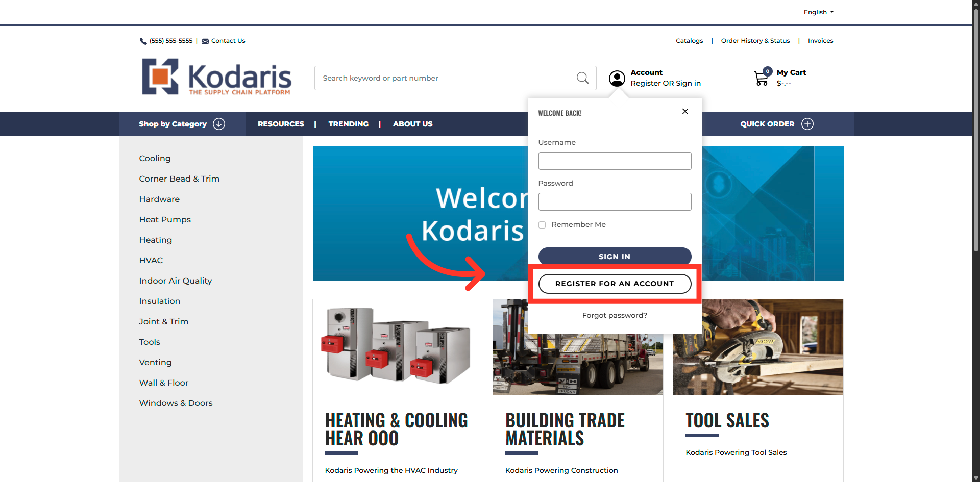This screenshot has height=482, width=980.
Task: Select the Venting category
Action: point(155,363)
